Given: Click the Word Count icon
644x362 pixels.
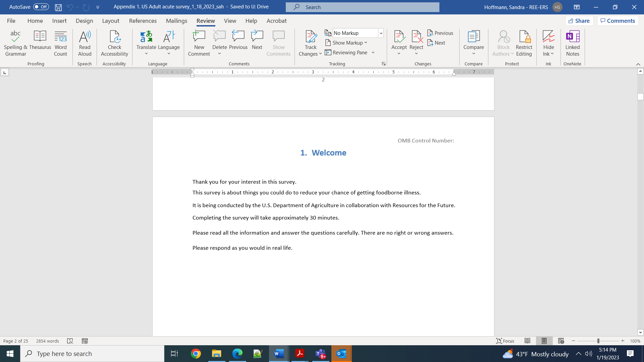Looking at the screenshot, I should click(60, 37).
